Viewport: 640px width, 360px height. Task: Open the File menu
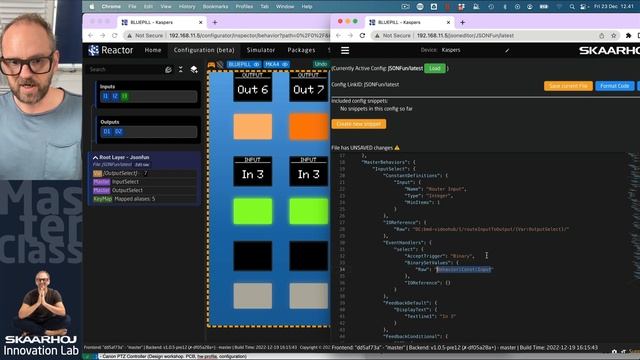(132, 7)
